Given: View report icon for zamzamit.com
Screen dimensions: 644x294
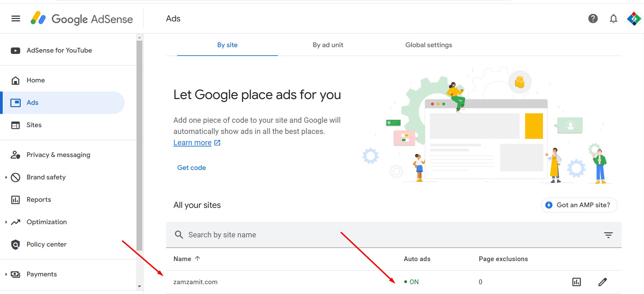Looking at the screenshot, I should 577,282.
